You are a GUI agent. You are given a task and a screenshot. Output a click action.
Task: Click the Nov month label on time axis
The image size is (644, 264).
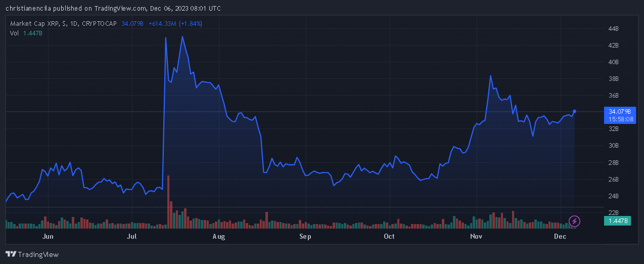476,236
